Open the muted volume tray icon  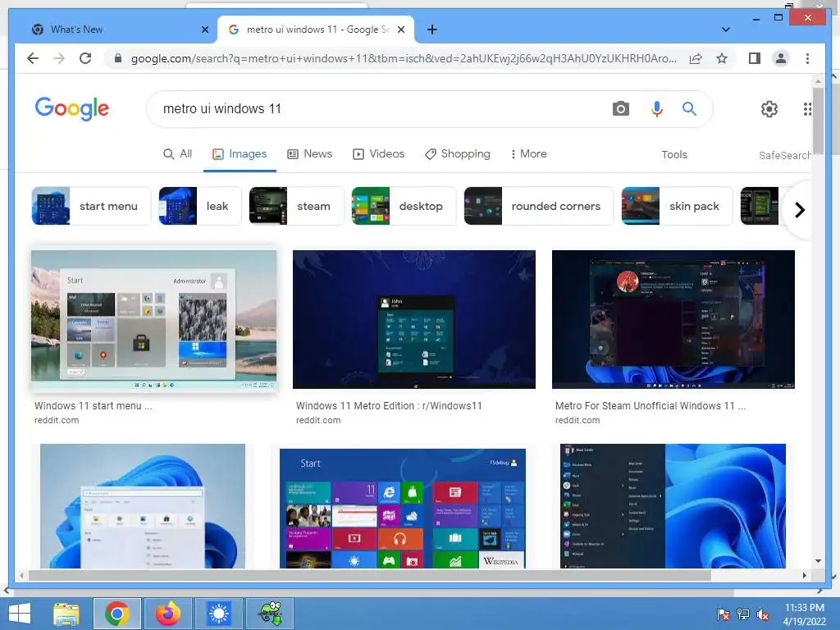click(763, 614)
